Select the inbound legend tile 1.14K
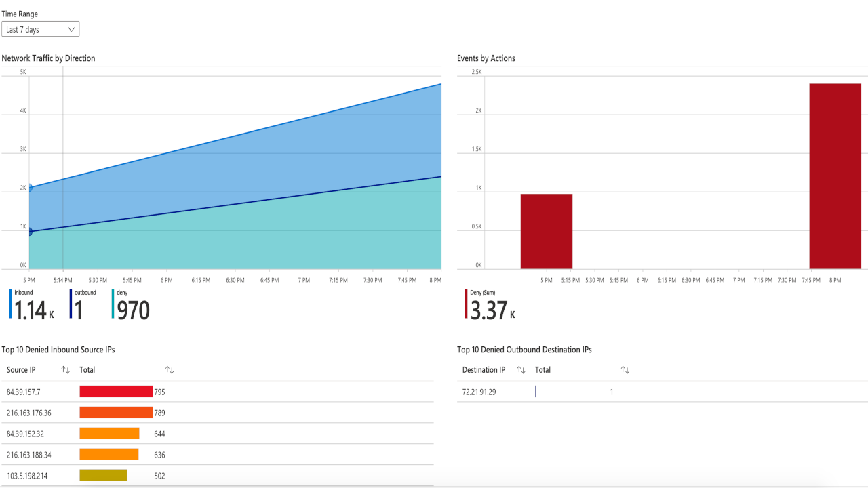This screenshot has height=488, width=868. [x=32, y=305]
